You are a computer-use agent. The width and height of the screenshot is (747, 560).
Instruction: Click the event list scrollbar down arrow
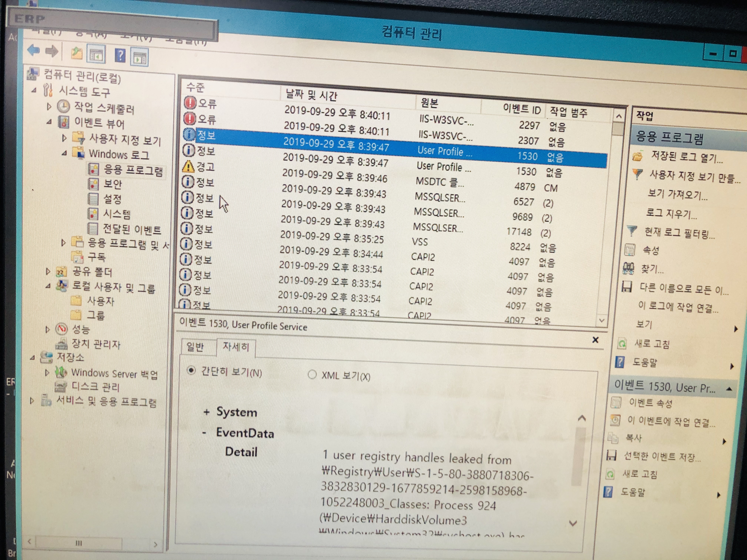tap(601, 320)
